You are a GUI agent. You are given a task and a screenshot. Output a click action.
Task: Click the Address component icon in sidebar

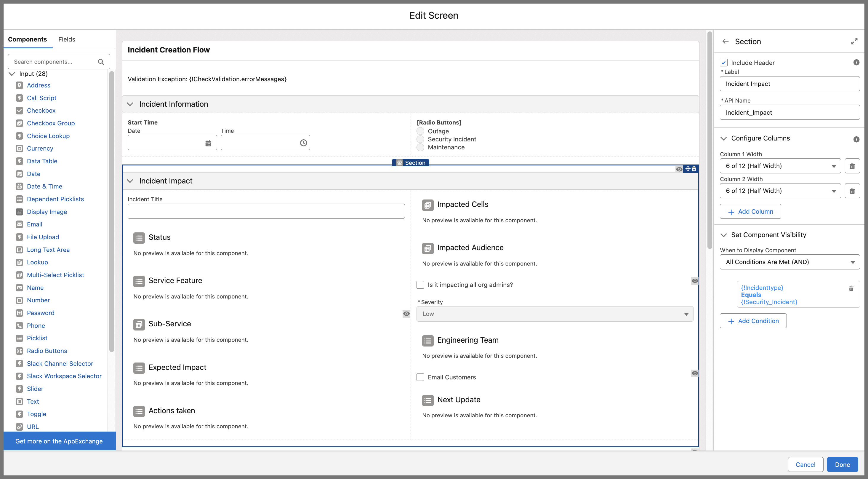pos(20,85)
